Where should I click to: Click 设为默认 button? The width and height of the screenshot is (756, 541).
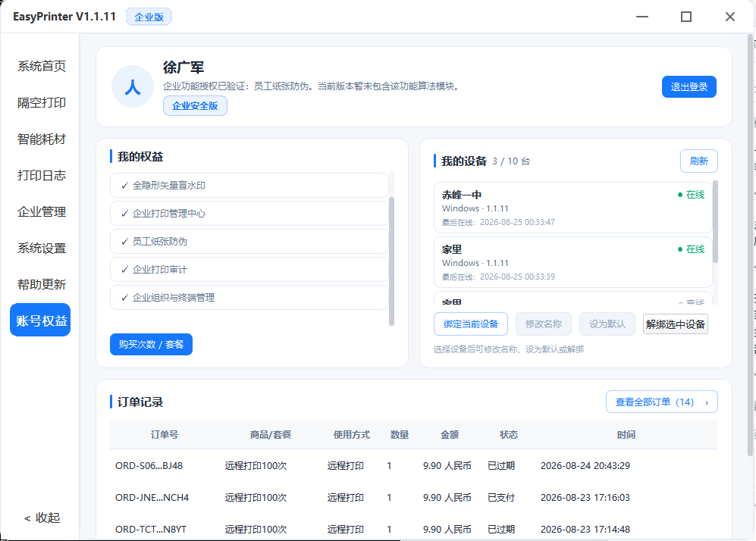[607, 324]
